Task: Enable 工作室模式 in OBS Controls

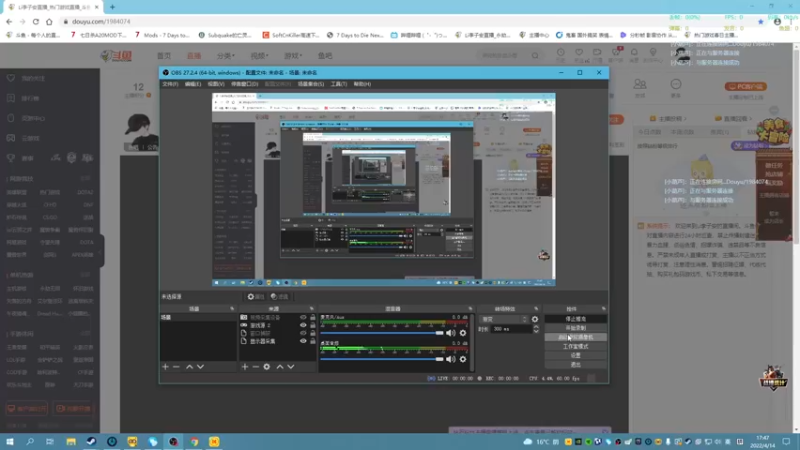Action: pos(576,346)
